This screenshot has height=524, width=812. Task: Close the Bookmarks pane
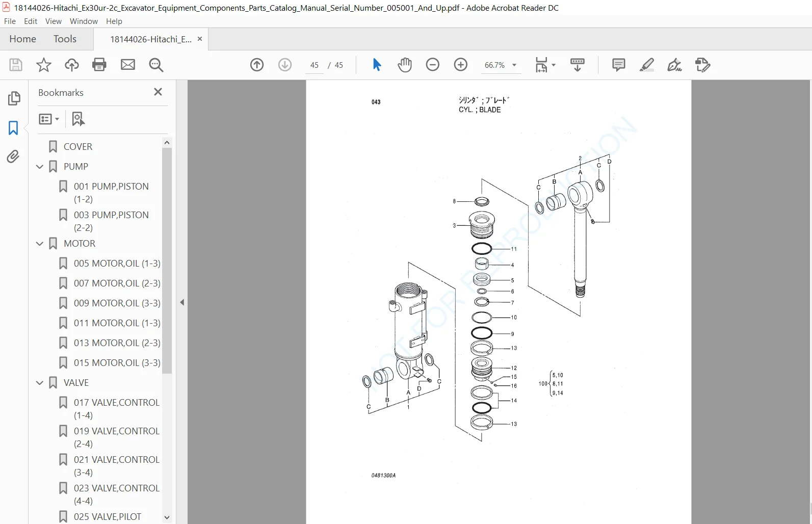pyautogui.click(x=158, y=92)
